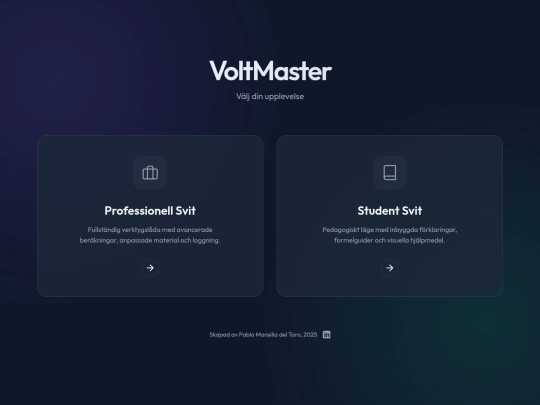Choose the Student Svit card panel

point(390,216)
